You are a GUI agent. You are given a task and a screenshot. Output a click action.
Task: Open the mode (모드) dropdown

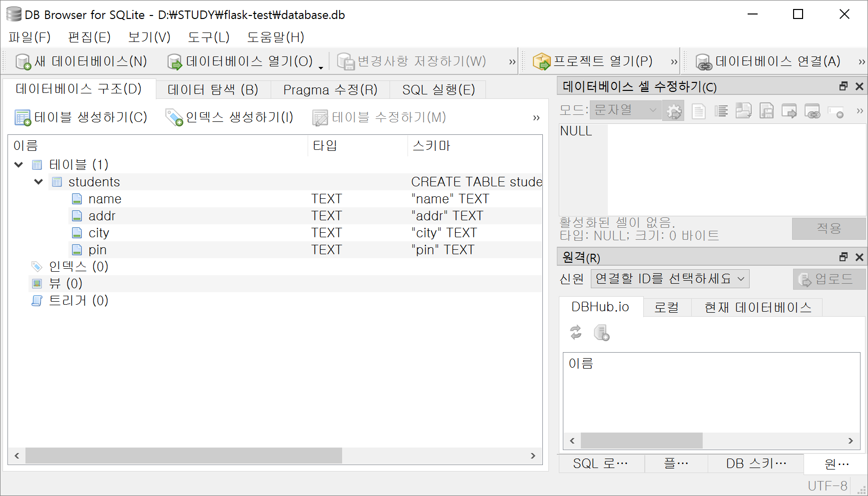tap(625, 110)
